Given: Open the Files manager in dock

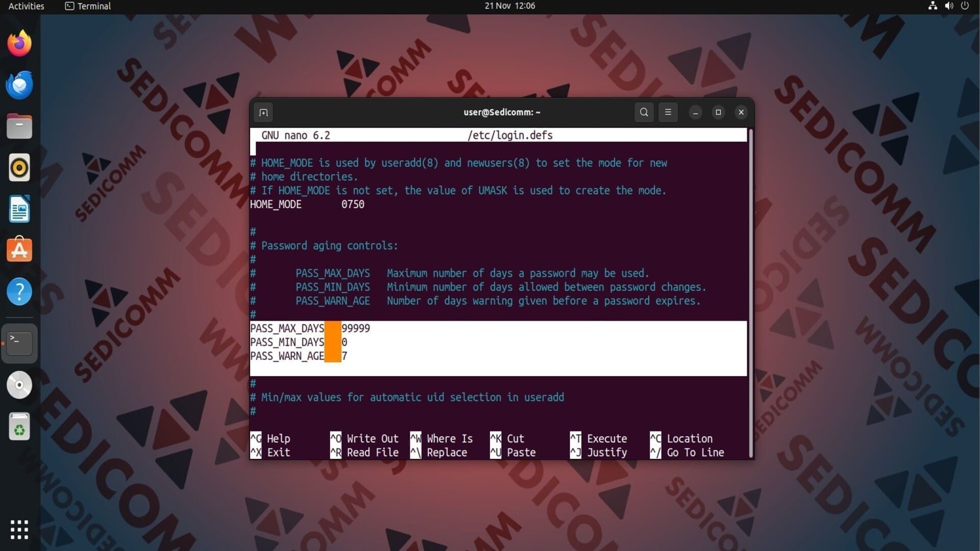Looking at the screenshot, I should coord(19,127).
